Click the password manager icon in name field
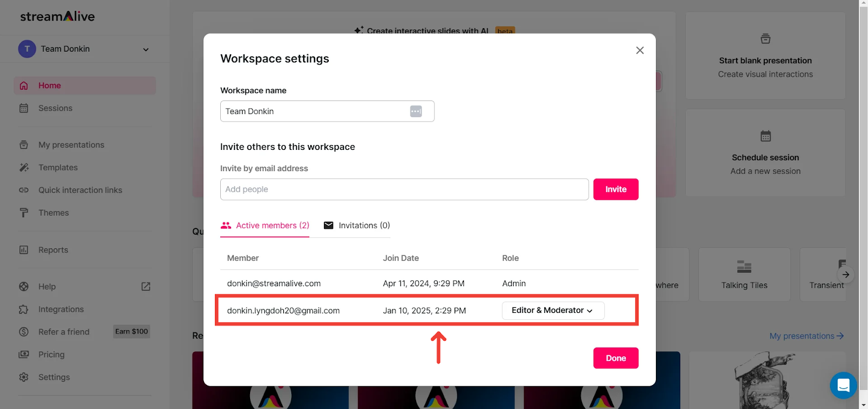Screen dimensions: 868x409 pos(416,111)
